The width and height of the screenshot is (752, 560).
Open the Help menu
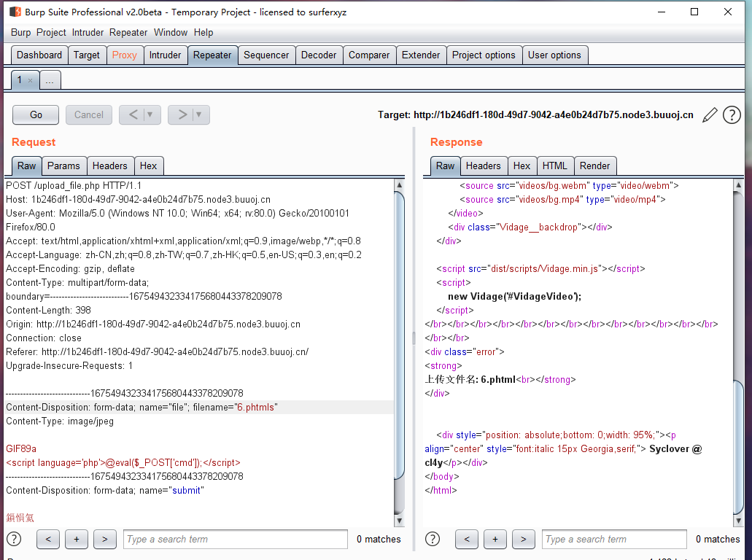(x=203, y=33)
